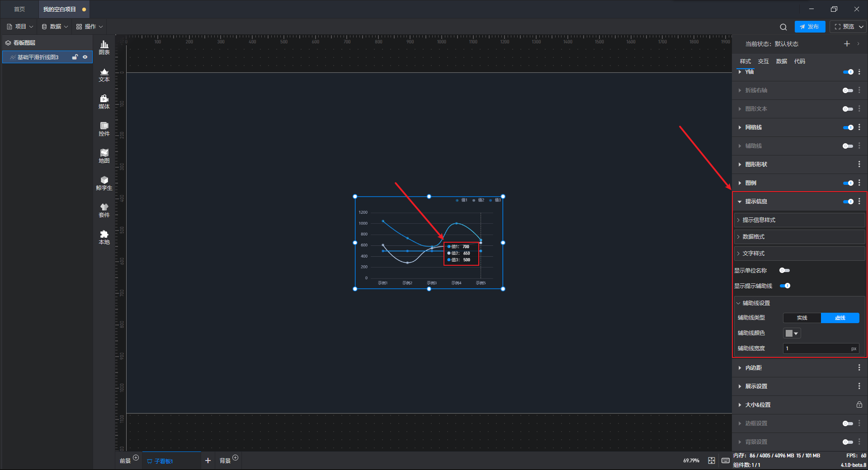Open more options for 图例 section
Viewport: 868px width, 470px height.
[x=859, y=183]
